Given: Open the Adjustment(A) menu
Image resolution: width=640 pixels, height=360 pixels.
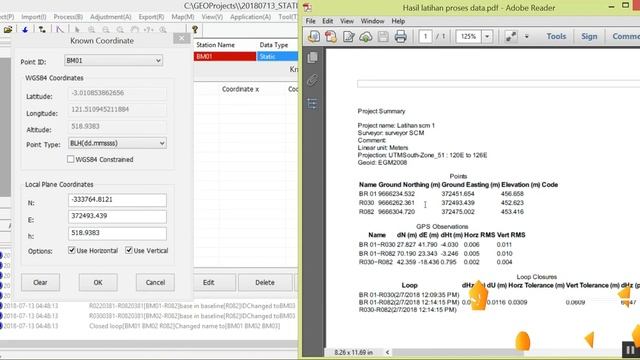Looking at the screenshot, I should tap(111, 17).
